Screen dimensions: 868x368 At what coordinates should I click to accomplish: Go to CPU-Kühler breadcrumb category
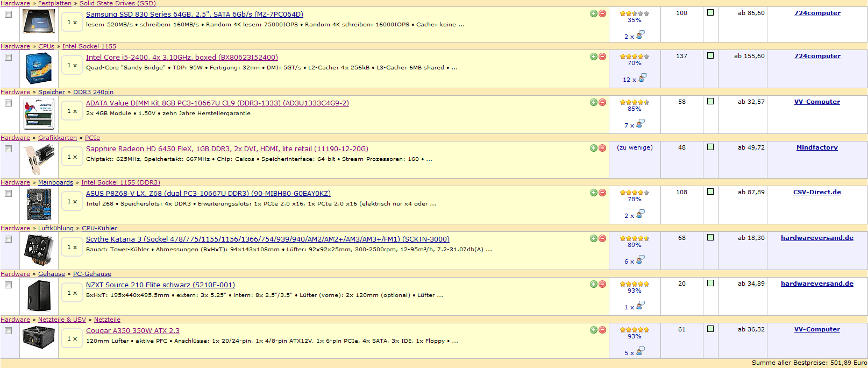click(x=99, y=228)
